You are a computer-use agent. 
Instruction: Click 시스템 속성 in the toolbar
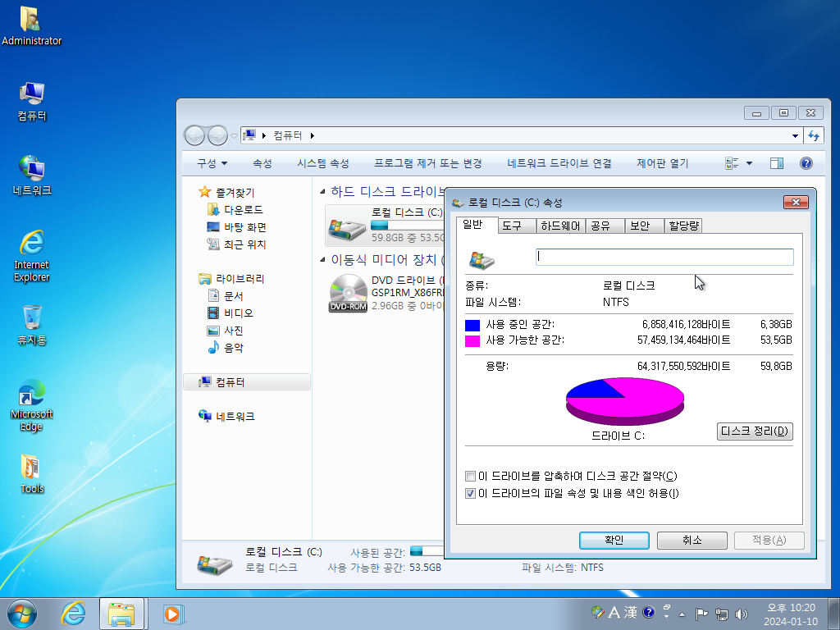click(x=323, y=163)
